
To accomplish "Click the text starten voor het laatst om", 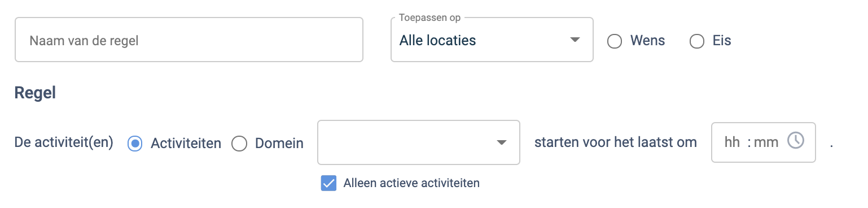I will pos(616,142).
